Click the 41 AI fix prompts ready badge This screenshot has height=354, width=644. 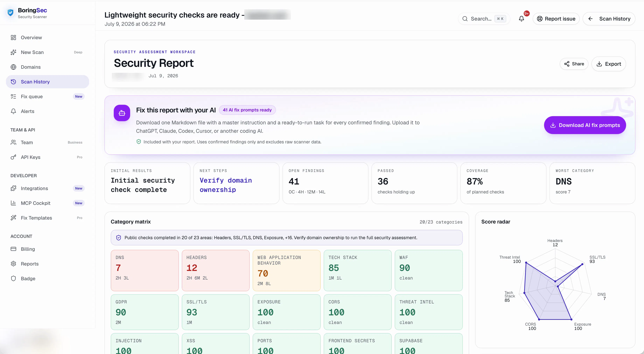pos(247,110)
